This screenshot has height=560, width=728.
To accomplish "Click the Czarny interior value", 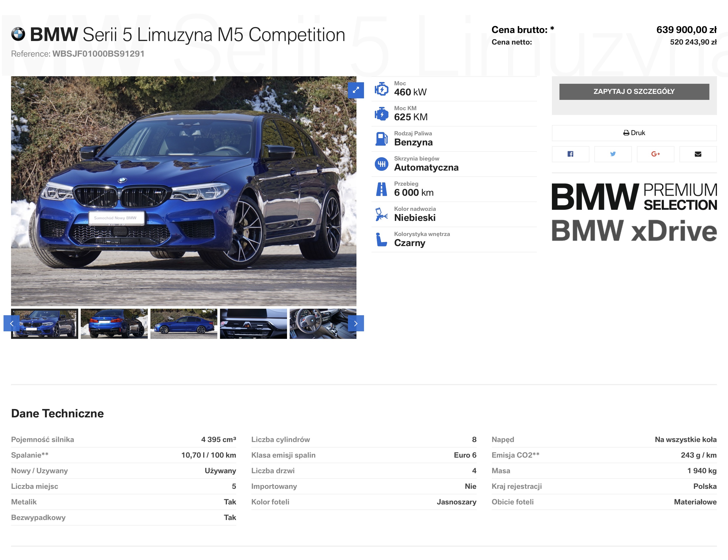I will point(409,243).
